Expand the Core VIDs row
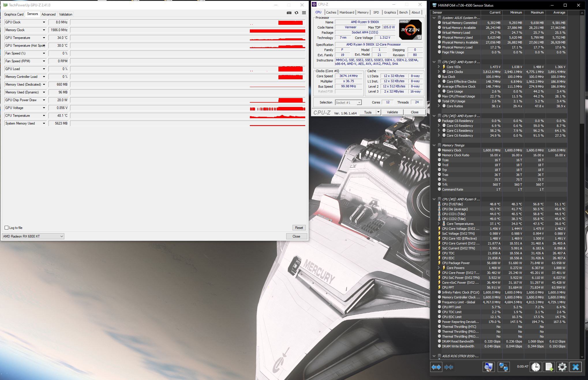This screenshot has width=588, height=380. click(439, 67)
